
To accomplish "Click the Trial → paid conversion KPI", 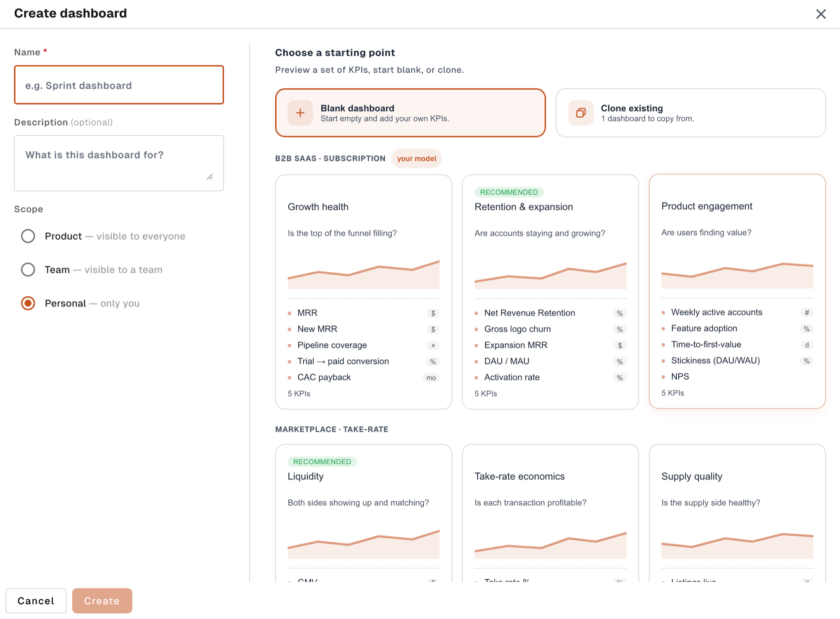I will [x=364, y=361].
